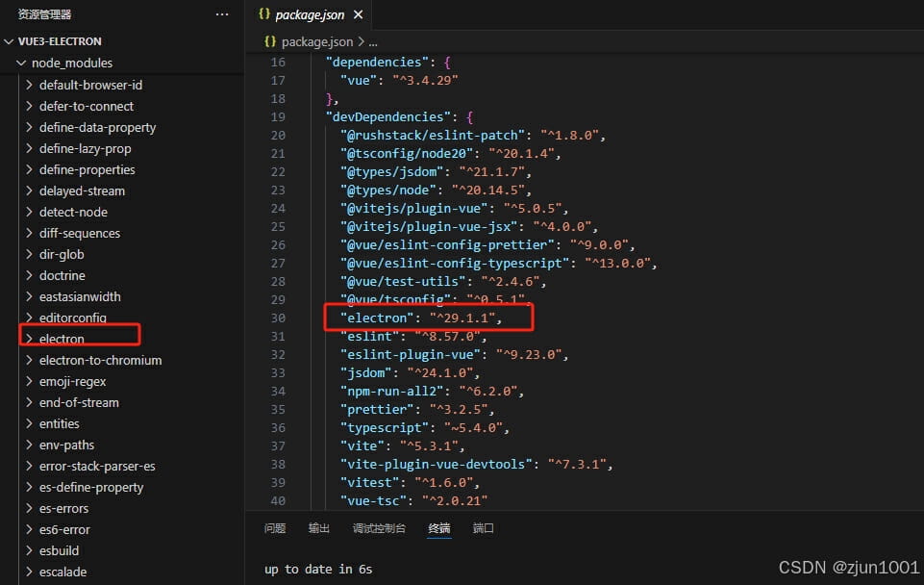
Task: Open the 端口 (Ports) panel tab
Action: tap(484, 528)
